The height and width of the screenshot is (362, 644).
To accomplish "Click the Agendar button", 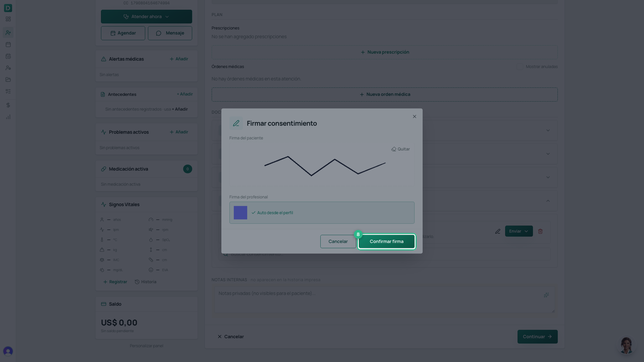I will [123, 33].
